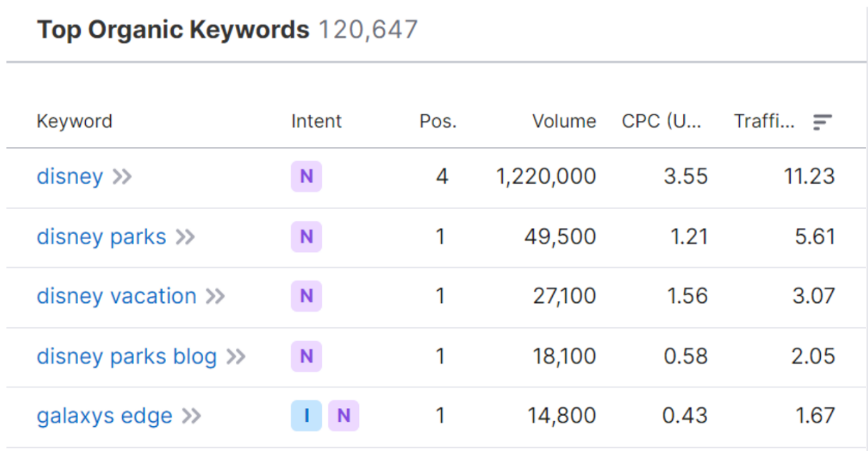Sort by the Traffic column header

[x=765, y=122]
